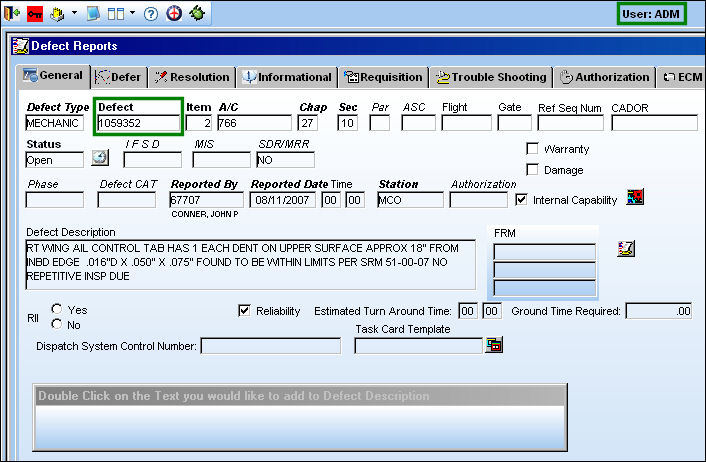The image size is (706, 462).
Task: Click the blue notebook icon
Action: pos(93,14)
